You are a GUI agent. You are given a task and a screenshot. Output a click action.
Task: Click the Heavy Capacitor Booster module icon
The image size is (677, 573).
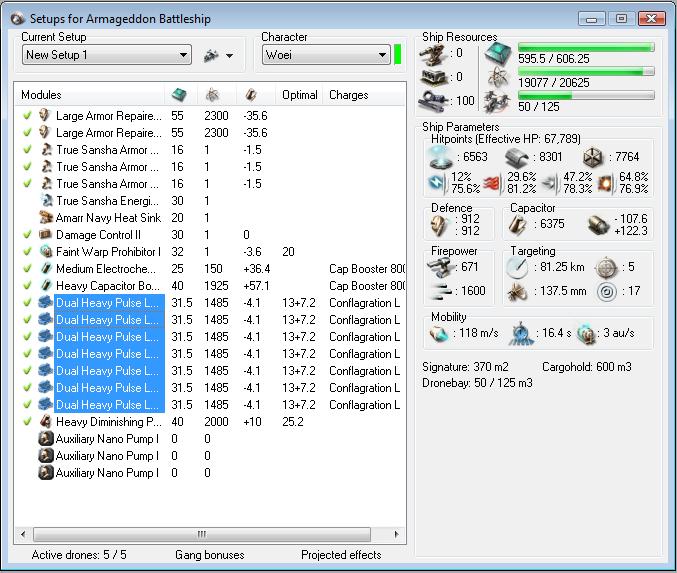(46, 285)
